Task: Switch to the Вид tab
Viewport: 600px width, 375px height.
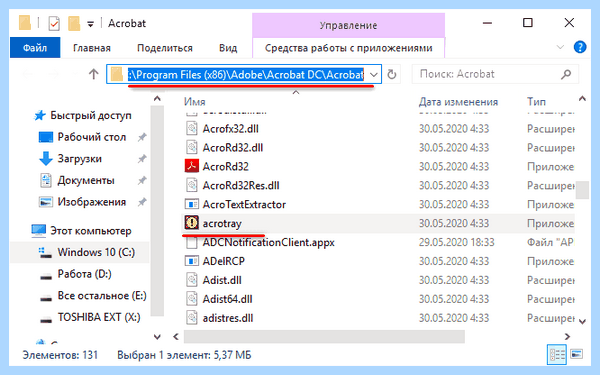Action: (x=228, y=48)
